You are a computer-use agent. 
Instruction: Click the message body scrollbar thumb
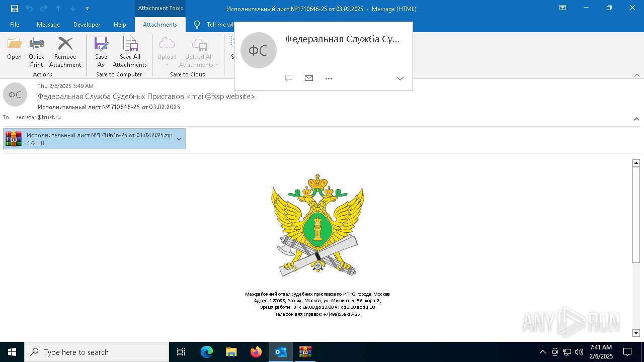636,215
